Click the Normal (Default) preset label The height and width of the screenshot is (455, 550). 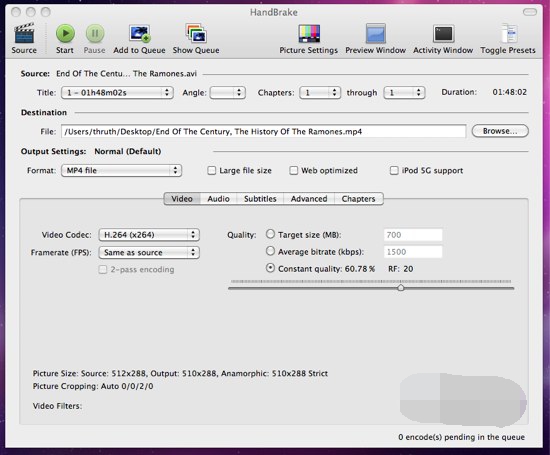pos(128,151)
